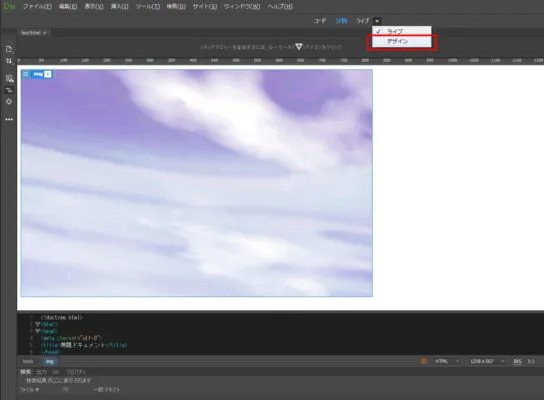Switch to コード view
Viewport: 544px width, 400px height.
click(320, 21)
